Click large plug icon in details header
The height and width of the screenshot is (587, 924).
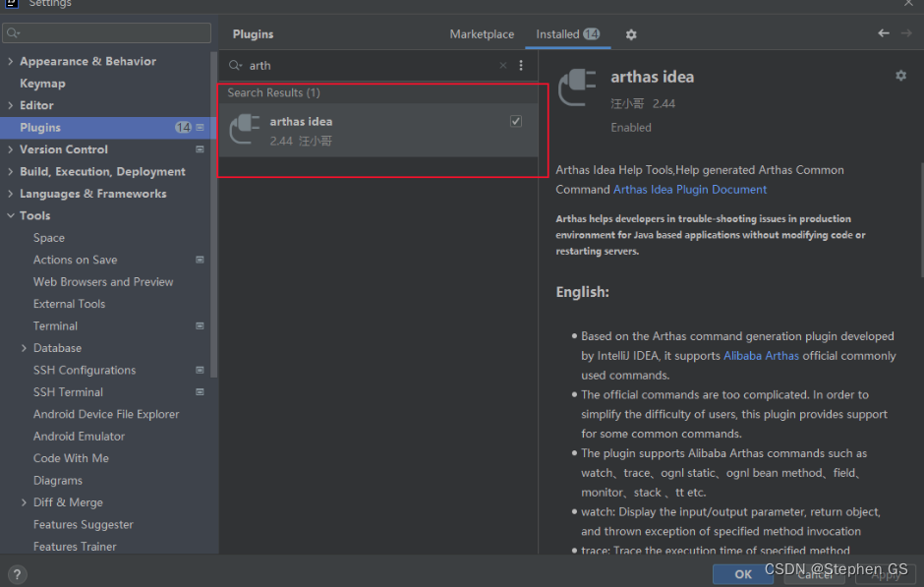[x=577, y=88]
